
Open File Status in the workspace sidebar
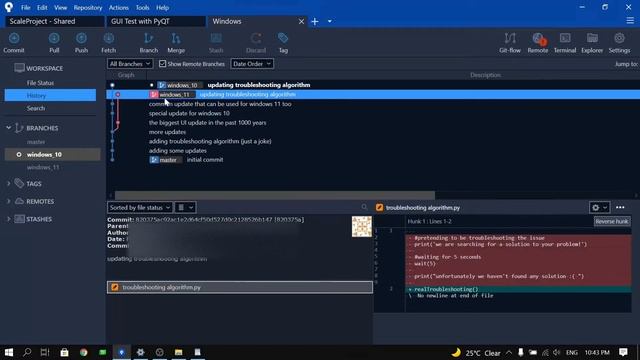click(40, 83)
